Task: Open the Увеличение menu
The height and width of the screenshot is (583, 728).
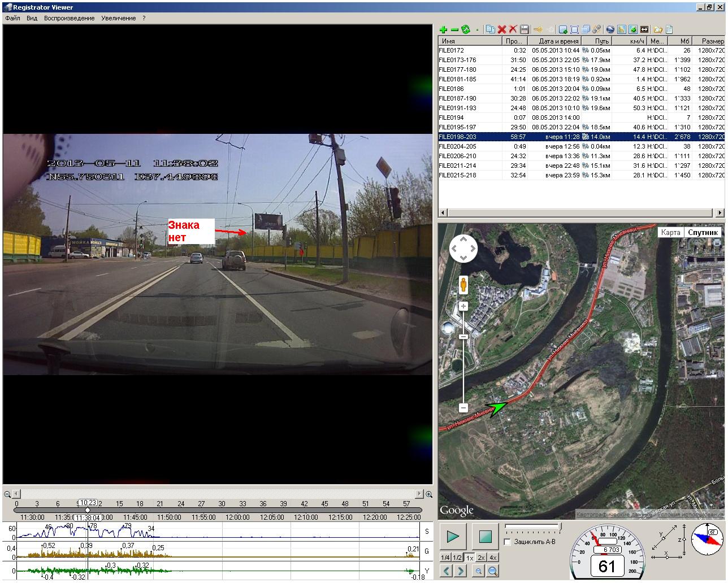Action: click(x=119, y=18)
